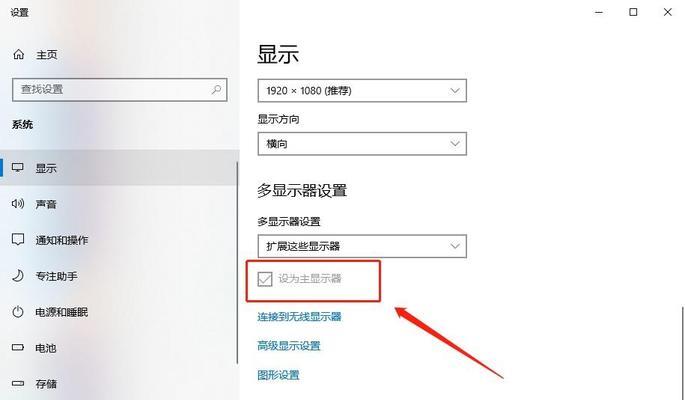Image resolution: width=685 pixels, height=400 pixels.
Task: Open the 高级显示设置 link
Action: [x=289, y=346]
